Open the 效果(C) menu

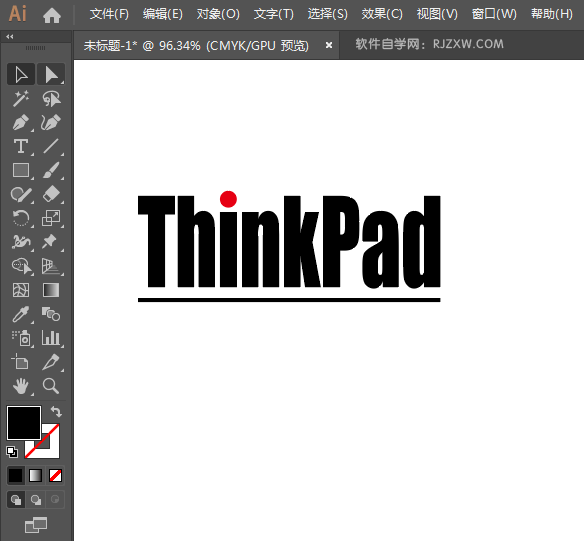pos(382,14)
